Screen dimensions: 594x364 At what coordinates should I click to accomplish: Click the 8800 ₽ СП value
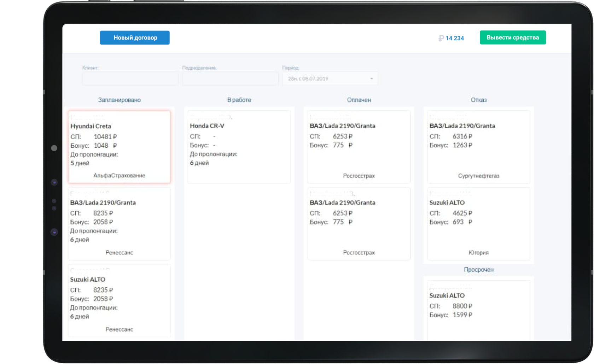pyautogui.click(x=462, y=306)
